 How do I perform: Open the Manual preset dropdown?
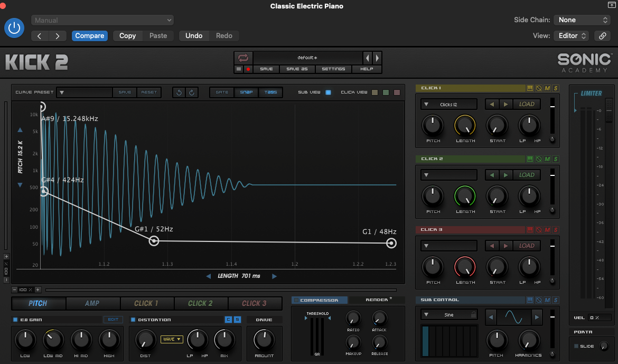point(102,20)
